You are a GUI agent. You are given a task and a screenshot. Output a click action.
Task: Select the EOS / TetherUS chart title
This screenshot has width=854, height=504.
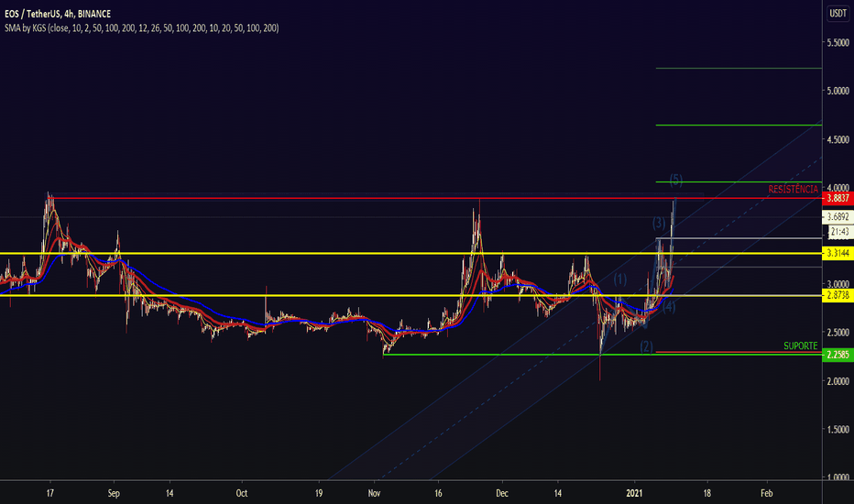[x=57, y=14]
